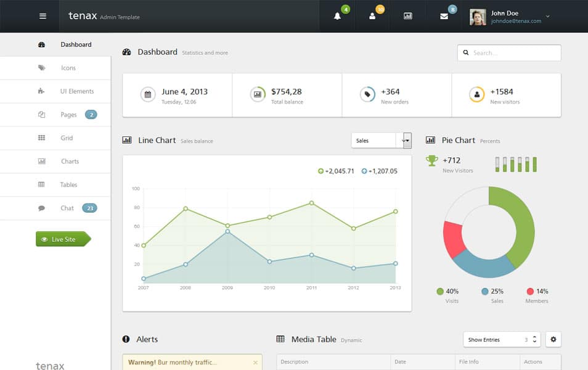Open messages envelope with 8 badge
Screen dimensions: 588x370
444,16
